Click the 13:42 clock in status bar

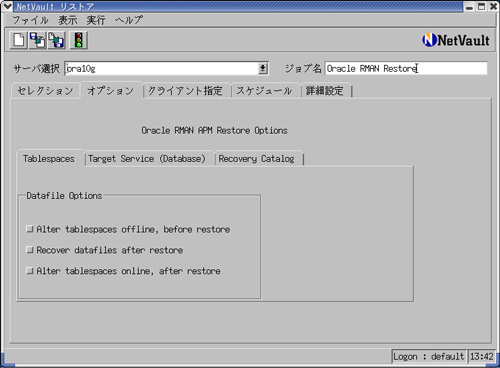tap(482, 356)
